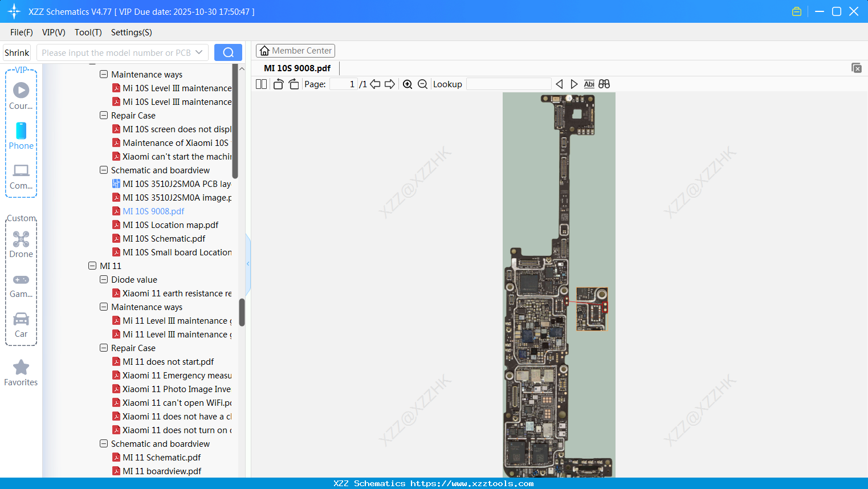Click the zoom in magnifier icon

click(407, 84)
